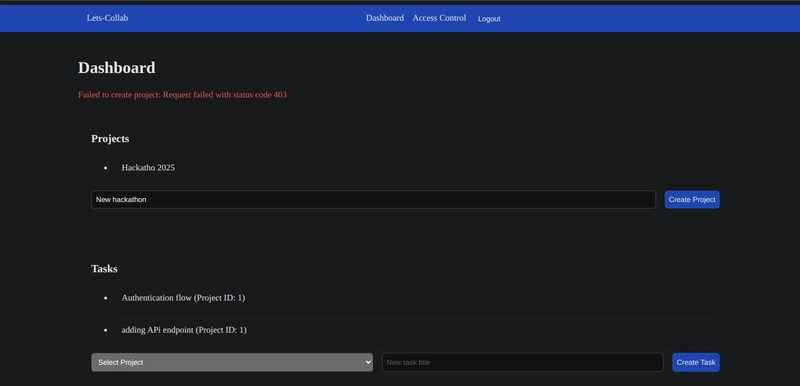The height and width of the screenshot is (386, 800).
Task: Go to Access Control page
Action: (x=439, y=18)
